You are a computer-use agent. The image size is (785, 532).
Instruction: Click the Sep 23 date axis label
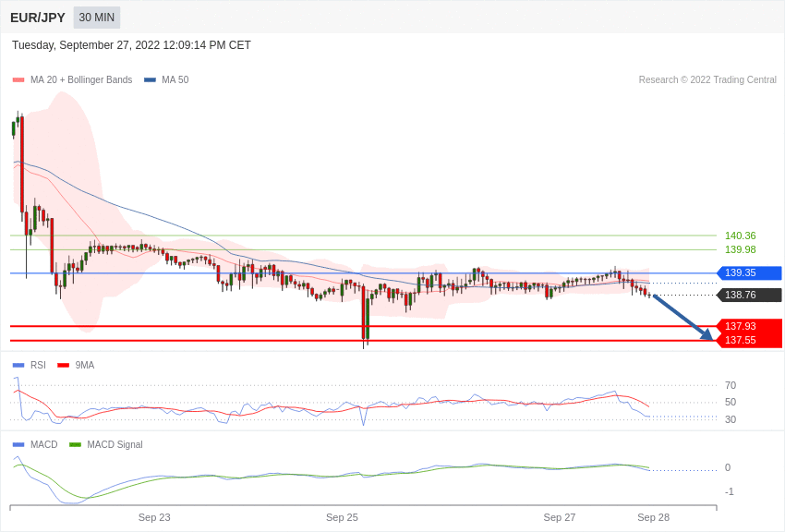(x=154, y=517)
